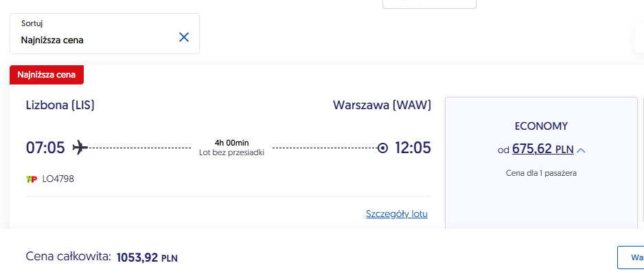Image resolution: width=644 pixels, height=274 pixels.
Task: Click the ECONOMY class heading
Action: point(541,126)
